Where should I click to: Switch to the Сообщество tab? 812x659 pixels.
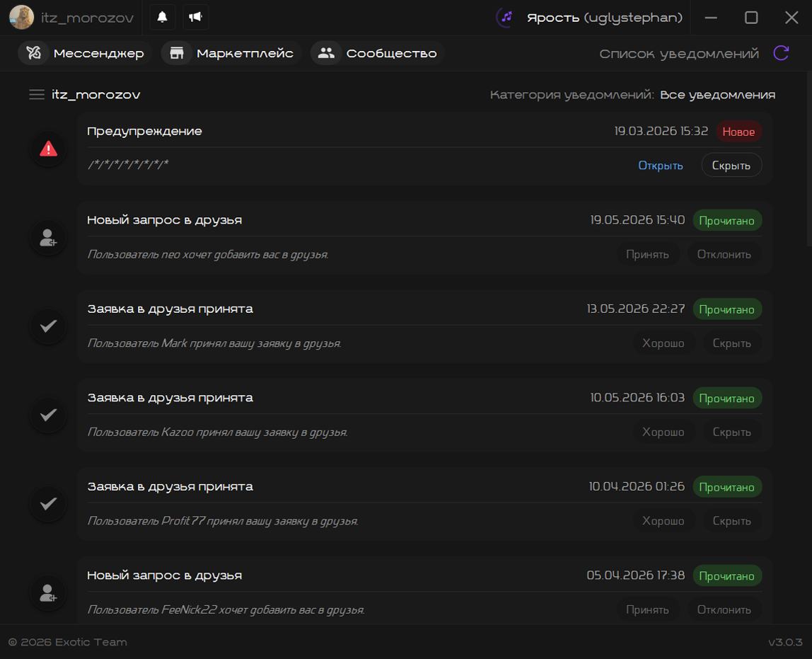[x=378, y=53]
